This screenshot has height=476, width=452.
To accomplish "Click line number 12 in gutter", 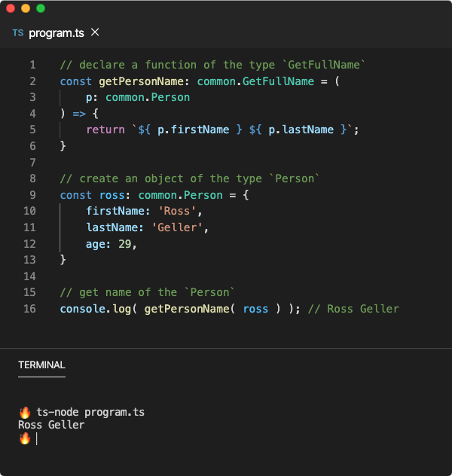I will (29, 244).
